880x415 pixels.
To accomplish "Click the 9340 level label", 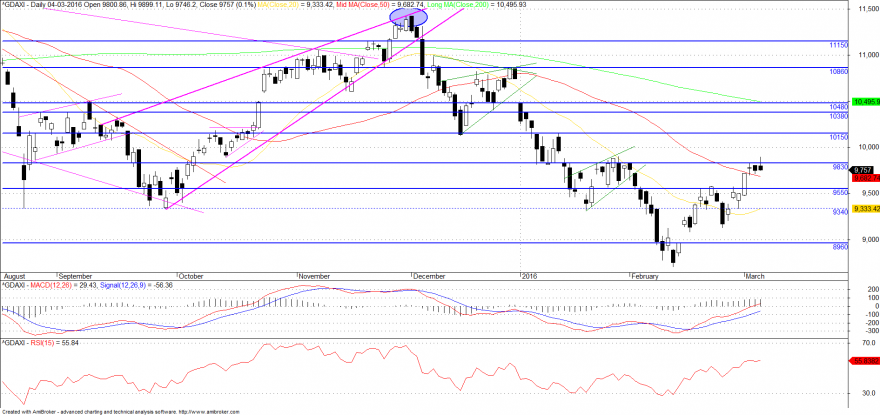I will [840, 212].
